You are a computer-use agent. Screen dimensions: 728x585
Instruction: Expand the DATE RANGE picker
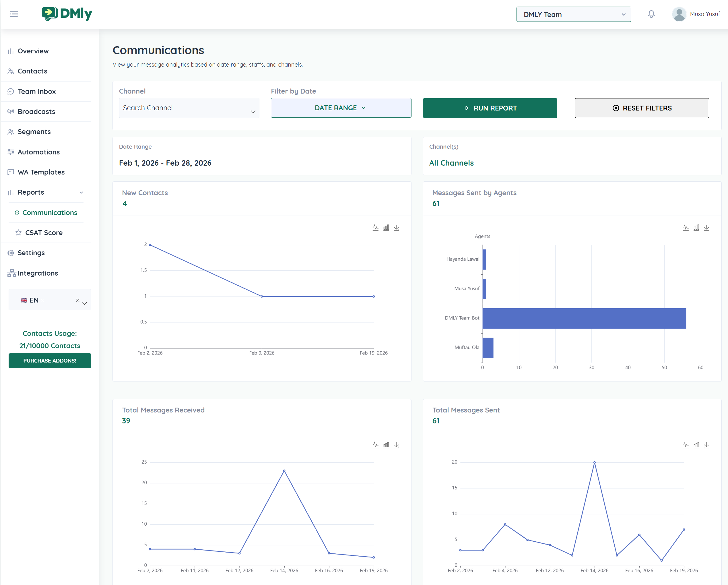coord(341,108)
